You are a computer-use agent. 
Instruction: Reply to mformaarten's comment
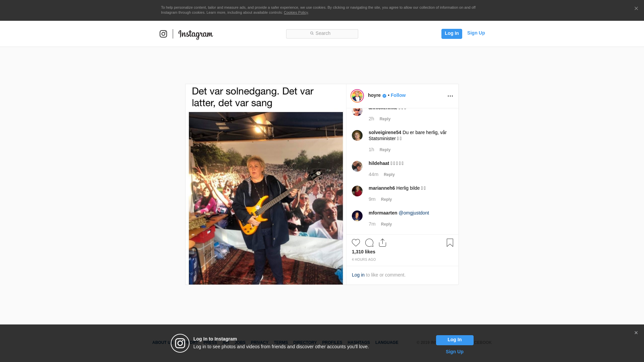pyautogui.click(x=386, y=224)
